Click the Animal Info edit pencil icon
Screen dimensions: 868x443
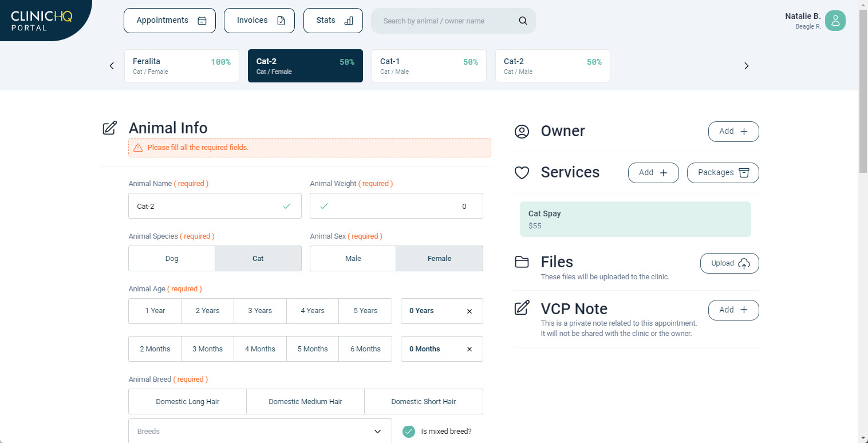(109, 128)
